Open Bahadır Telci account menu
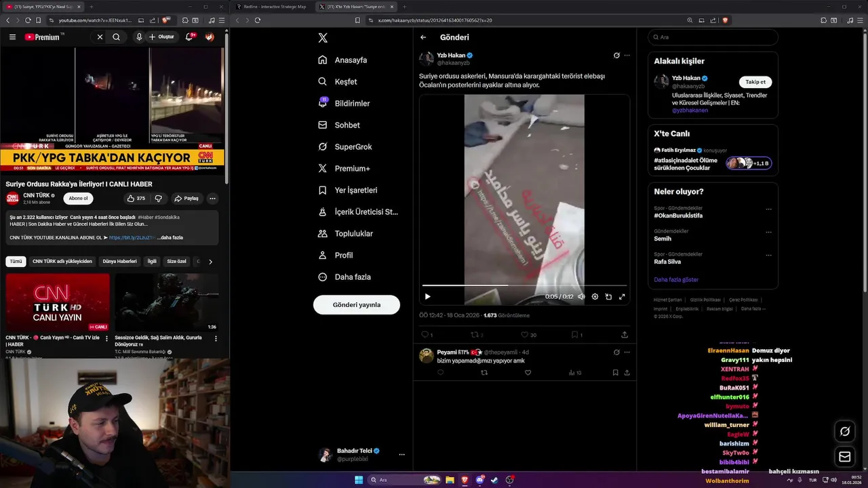Screen dimensions: 868x488 pyautogui.click(x=363, y=454)
